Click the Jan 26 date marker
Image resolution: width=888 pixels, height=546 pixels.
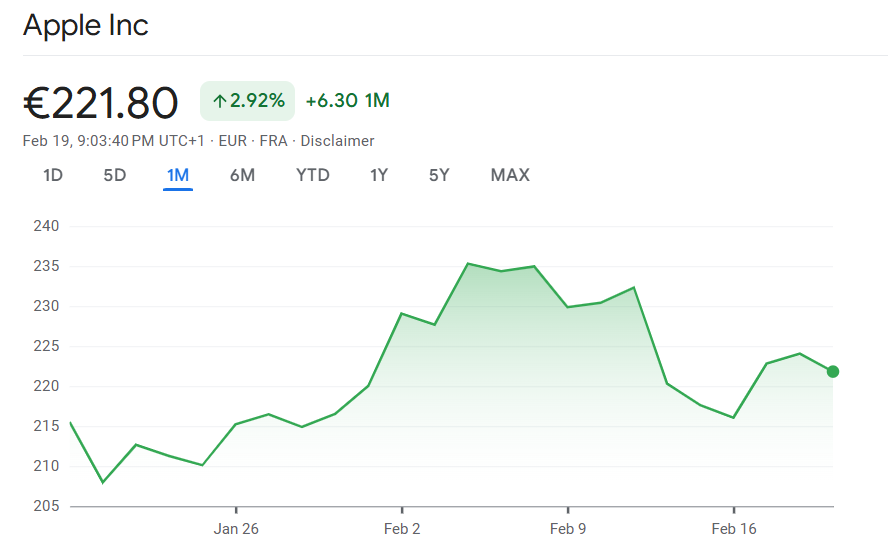coord(236,528)
